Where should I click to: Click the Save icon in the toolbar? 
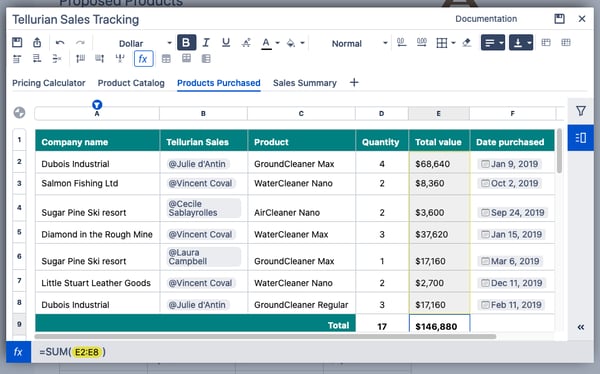[x=17, y=42]
